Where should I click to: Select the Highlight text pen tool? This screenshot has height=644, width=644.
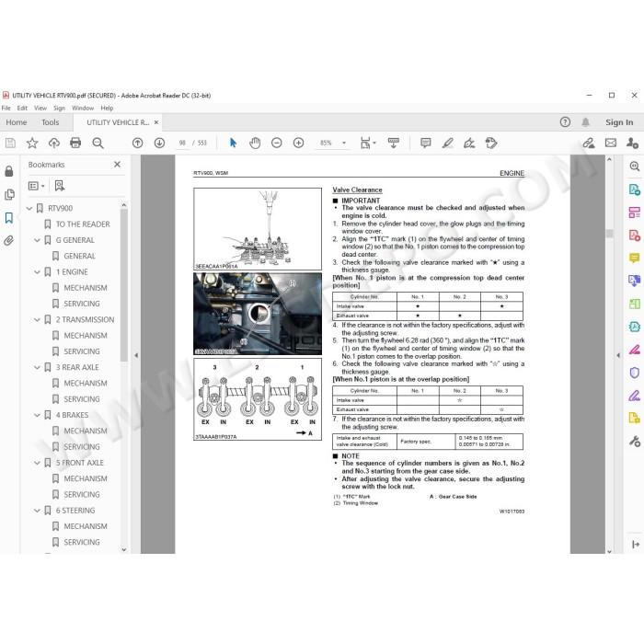click(447, 143)
